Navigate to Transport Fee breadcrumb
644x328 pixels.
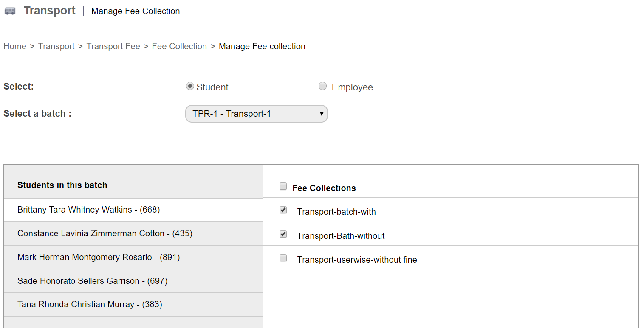tap(113, 46)
